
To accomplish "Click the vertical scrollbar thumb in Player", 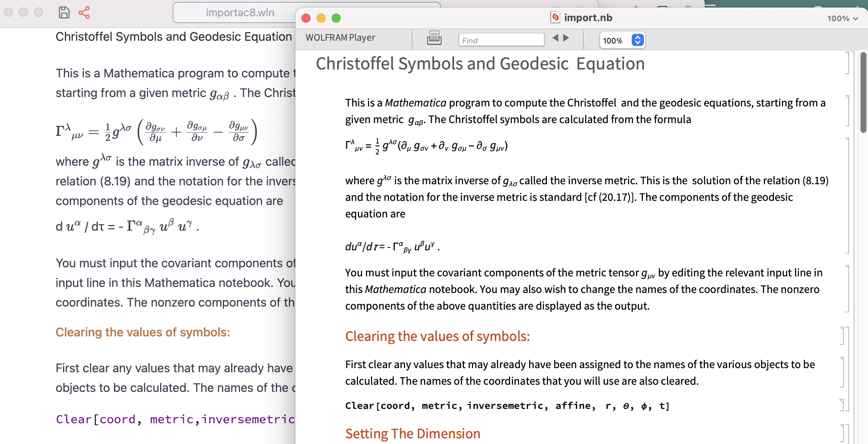I will (863, 92).
